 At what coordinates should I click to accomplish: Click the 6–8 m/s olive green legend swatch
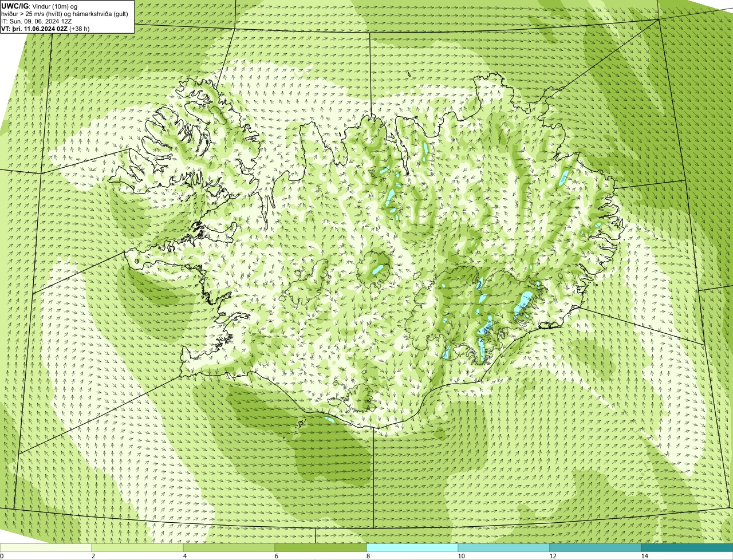pyautogui.click(x=321, y=547)
